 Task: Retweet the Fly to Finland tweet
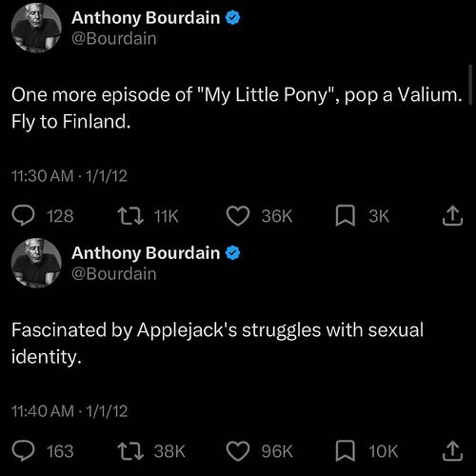[x=130, y=216]
